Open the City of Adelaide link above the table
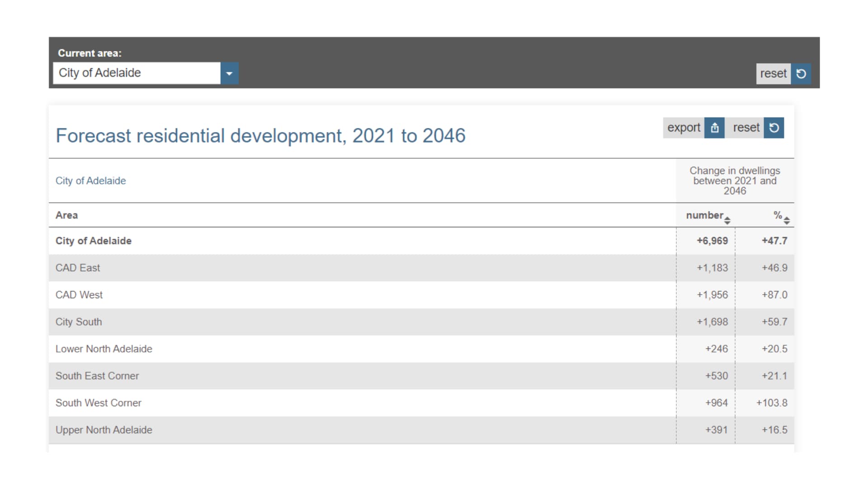The width and height of the screenshot is (868, 488). click(x=90, y=181)
